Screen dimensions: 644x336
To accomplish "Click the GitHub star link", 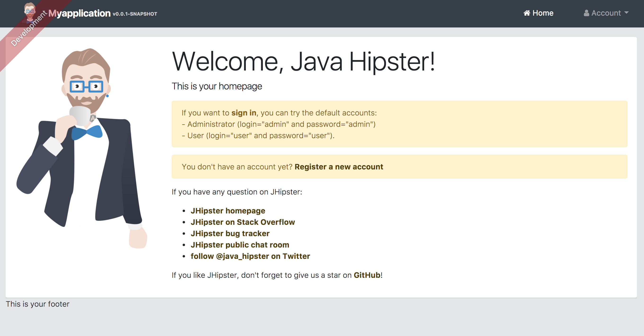I will 367,275.
